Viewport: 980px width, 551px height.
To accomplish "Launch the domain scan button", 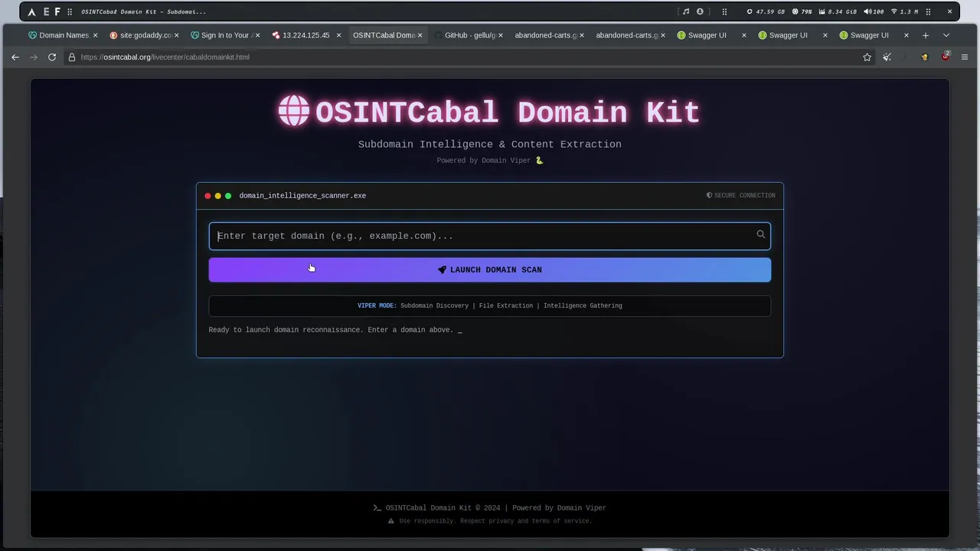I will tap(490, 270).
